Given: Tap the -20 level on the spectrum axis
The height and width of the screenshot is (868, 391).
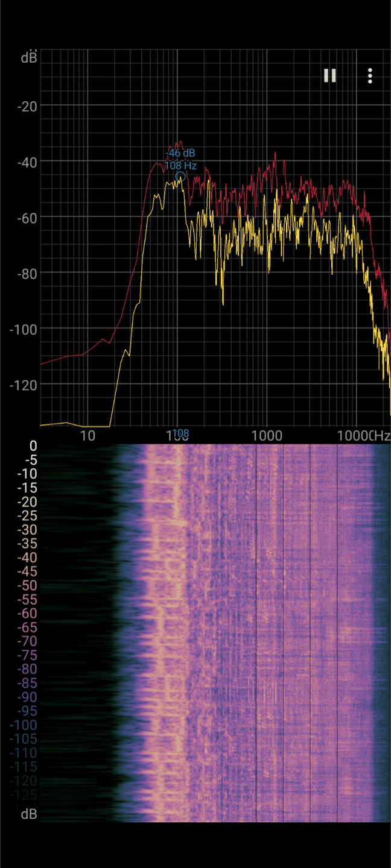Looking at the screenshot, I should [25, 106].
